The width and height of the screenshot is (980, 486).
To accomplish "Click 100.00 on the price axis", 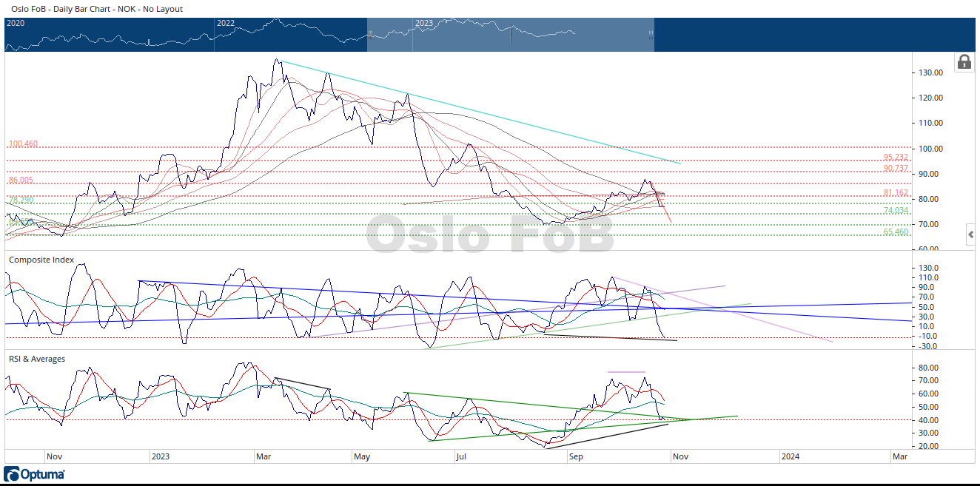I will tap(930, 149).
